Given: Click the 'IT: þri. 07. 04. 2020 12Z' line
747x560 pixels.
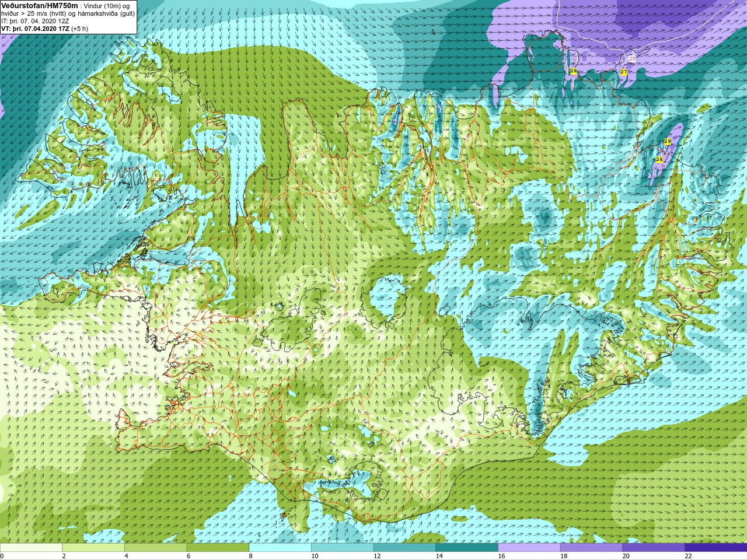Looking at the screenshot, I should tap(35, 21).
